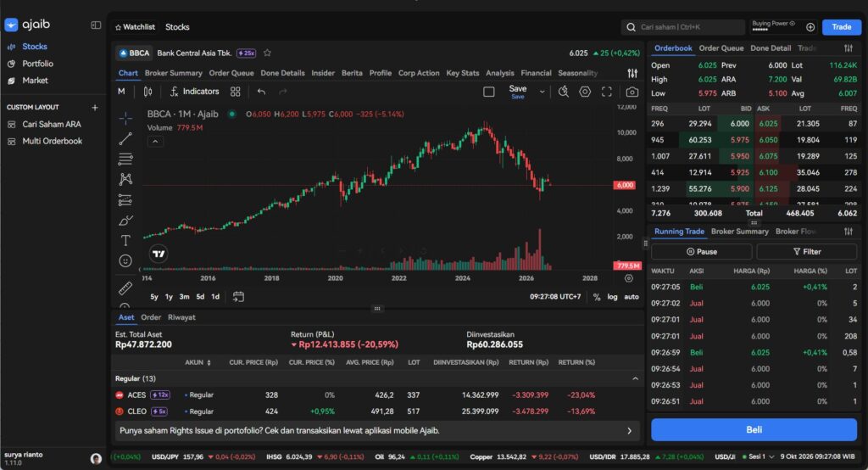Open the Indicators menu

click(x=194, y=92)
